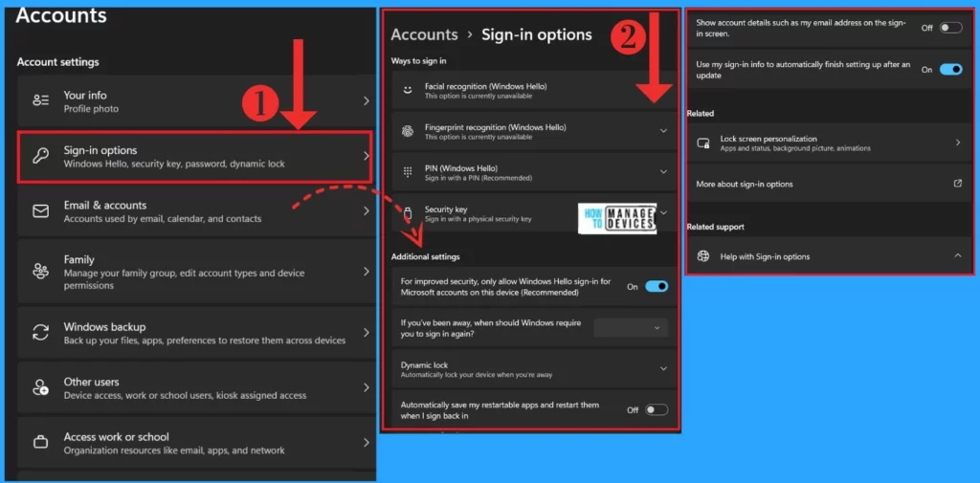Image resolution: width=980 pixels, height=483 pixels.
Task: Open More about sign-in options link
Action: 745,185
